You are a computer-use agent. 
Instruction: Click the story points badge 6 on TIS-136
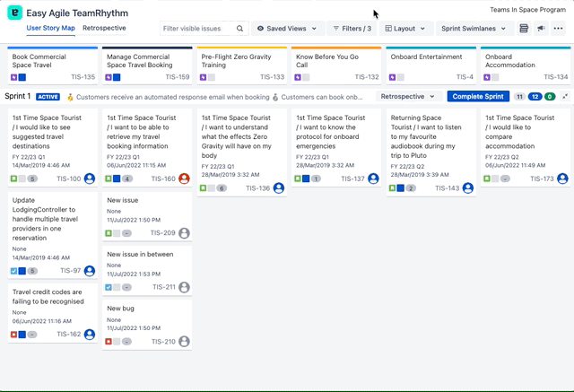[222, 188]
